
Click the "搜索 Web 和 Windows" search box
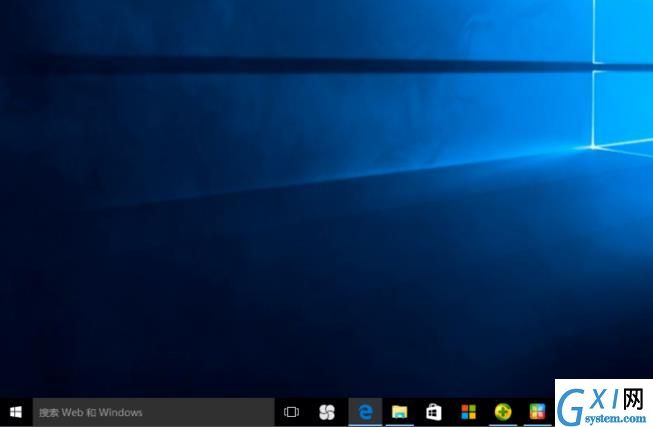154,412
